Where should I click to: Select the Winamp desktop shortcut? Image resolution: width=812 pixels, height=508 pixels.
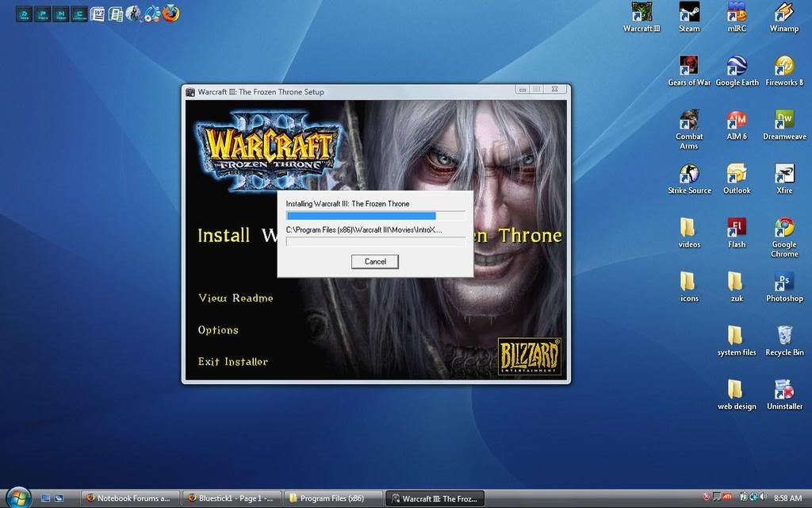(x=784, y=17)
